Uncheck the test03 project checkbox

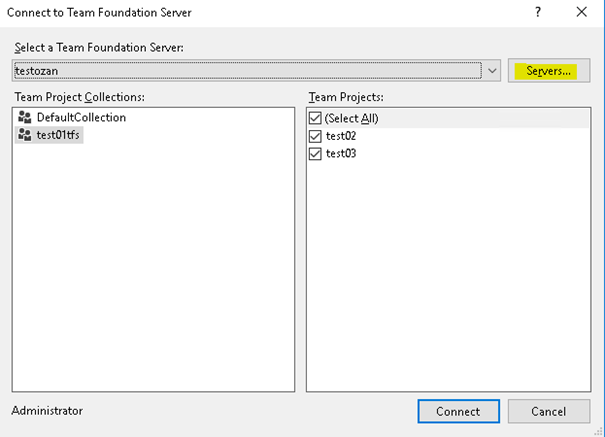coord(316,154)
